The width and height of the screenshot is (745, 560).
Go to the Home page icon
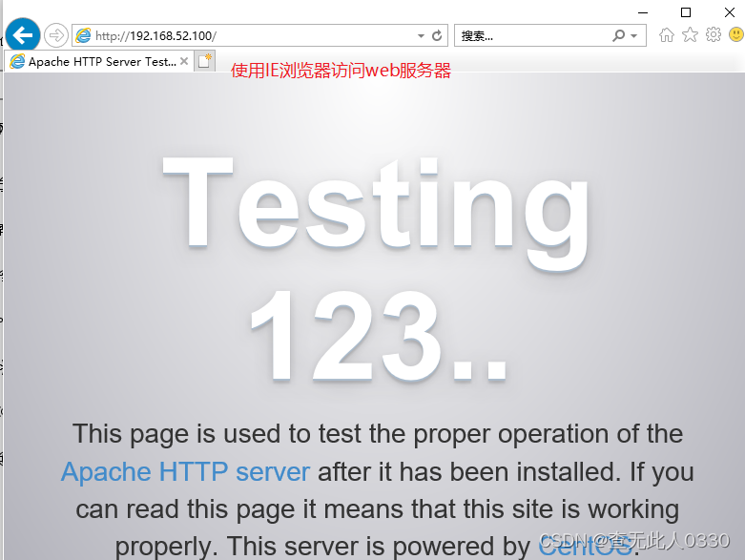(x=667, y=34)
